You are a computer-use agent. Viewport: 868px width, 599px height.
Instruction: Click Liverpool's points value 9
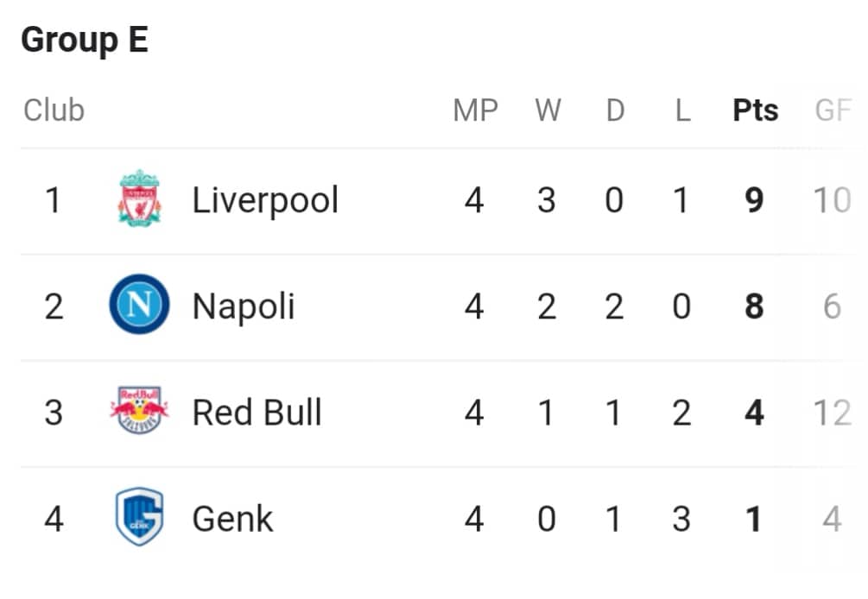pyautogui.click(x=755, y=200)
